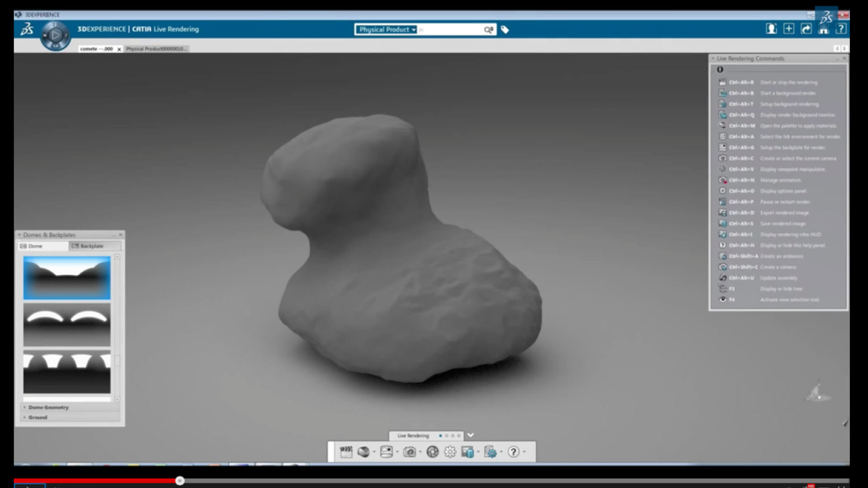Click Start or stop the rendering command
Viewport: 868px width, 488px height.
788,82
